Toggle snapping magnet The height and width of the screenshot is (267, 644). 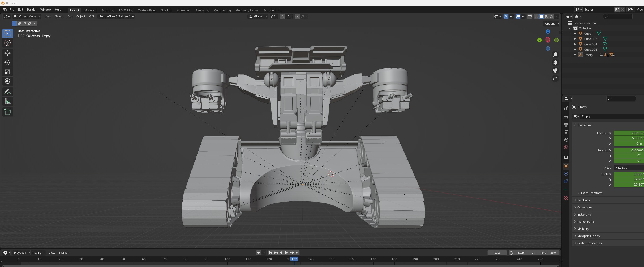coord(282,16)
